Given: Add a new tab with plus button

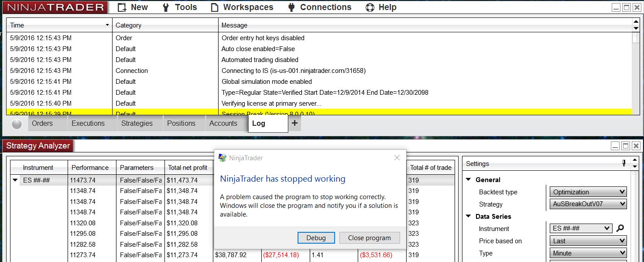Looking at the screenshot, I should (x=295, y=123).
